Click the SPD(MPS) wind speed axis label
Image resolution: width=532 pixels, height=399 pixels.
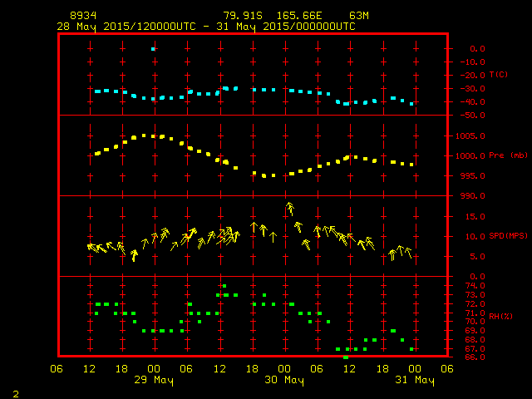(x=508, y=236)
